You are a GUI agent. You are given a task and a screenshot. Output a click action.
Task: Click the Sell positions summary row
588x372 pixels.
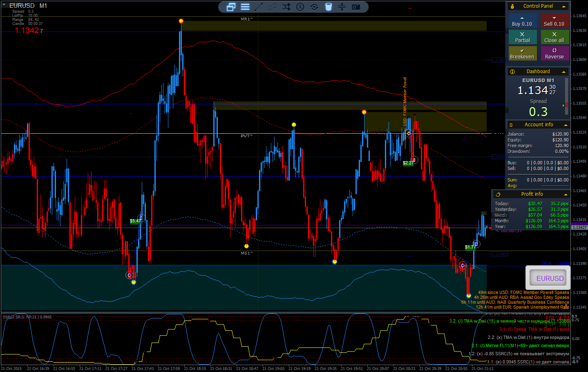(538, 168)
